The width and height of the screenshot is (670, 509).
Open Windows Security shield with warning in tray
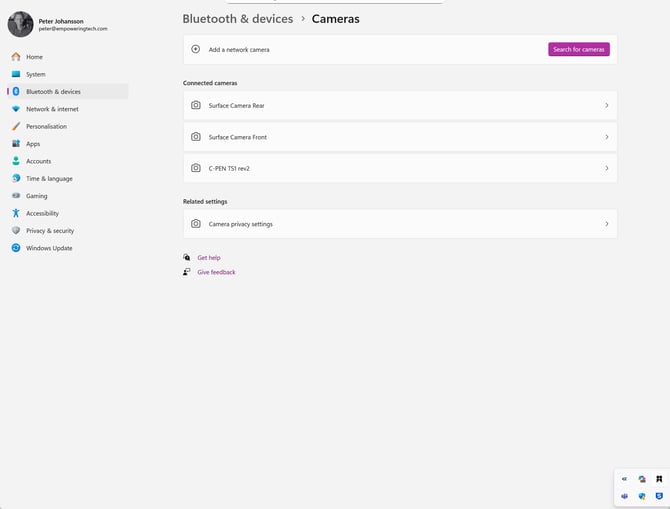click(x=642, y=496)
